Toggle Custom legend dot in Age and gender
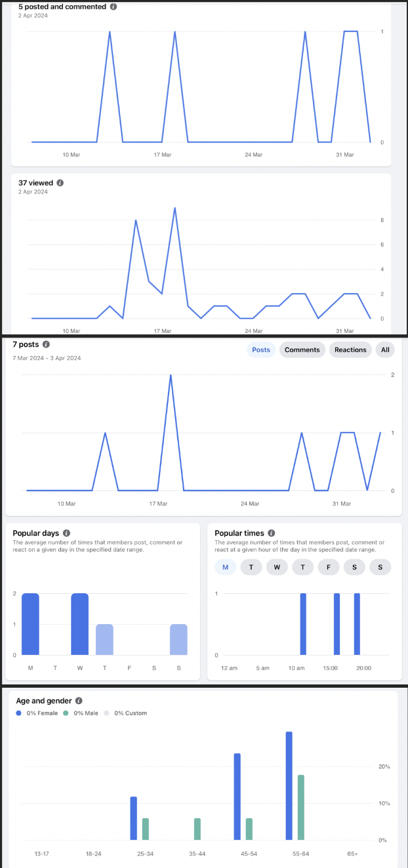This screenshot has width=408, height=868. pos(108,713)
